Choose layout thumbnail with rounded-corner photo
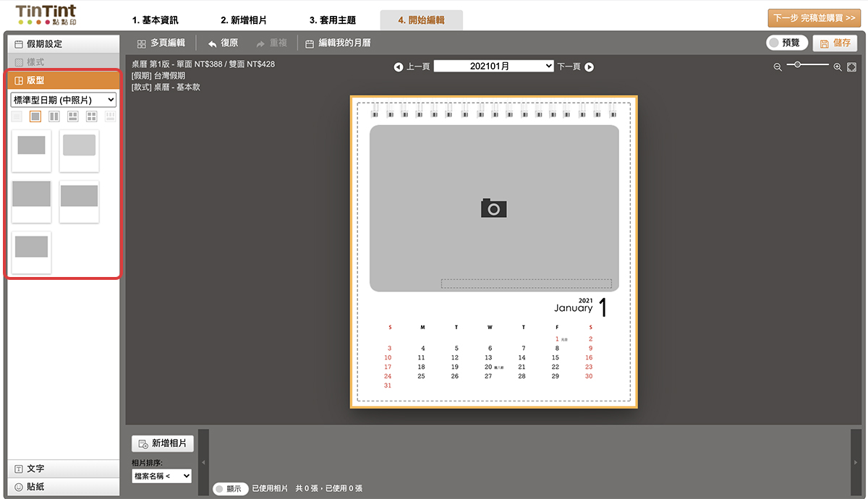Screen dimensions: 868x499 tap(80, 150)
